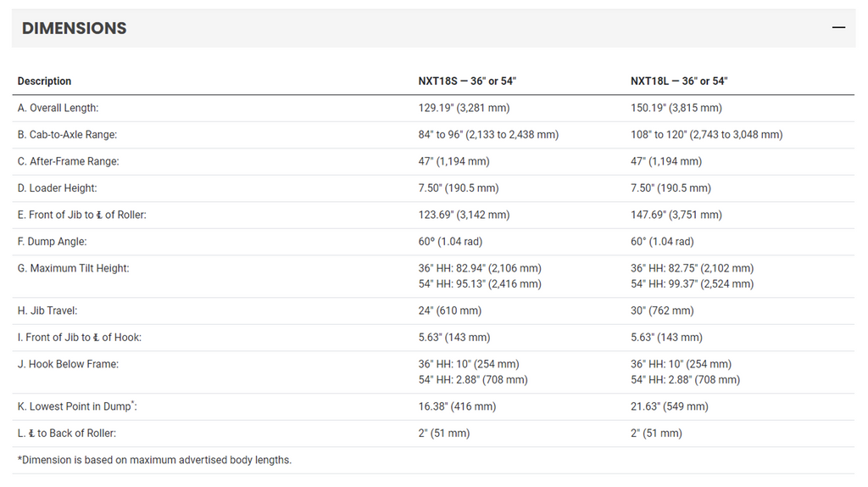Screen dimensions: 868x487
Task: Select the NXT18L column header
Action: pyautogui.click(x=679, y=81)
